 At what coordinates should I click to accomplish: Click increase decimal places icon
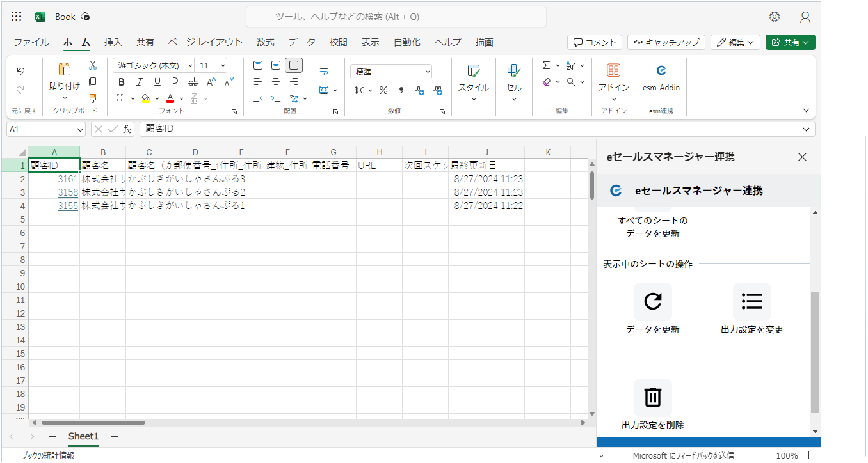pyautogui.click(x=438, y=90)
